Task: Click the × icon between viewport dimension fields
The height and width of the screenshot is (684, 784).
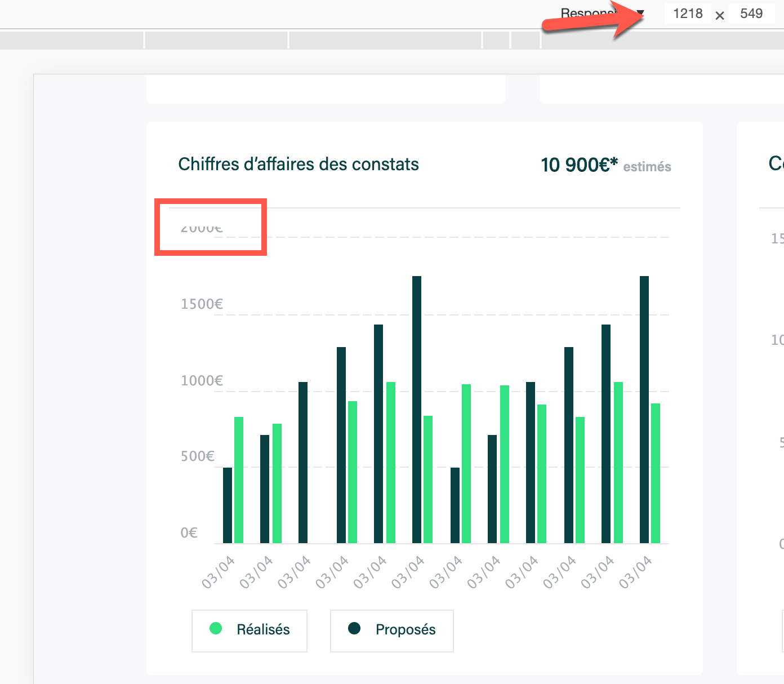Action: tap(719, 15)
